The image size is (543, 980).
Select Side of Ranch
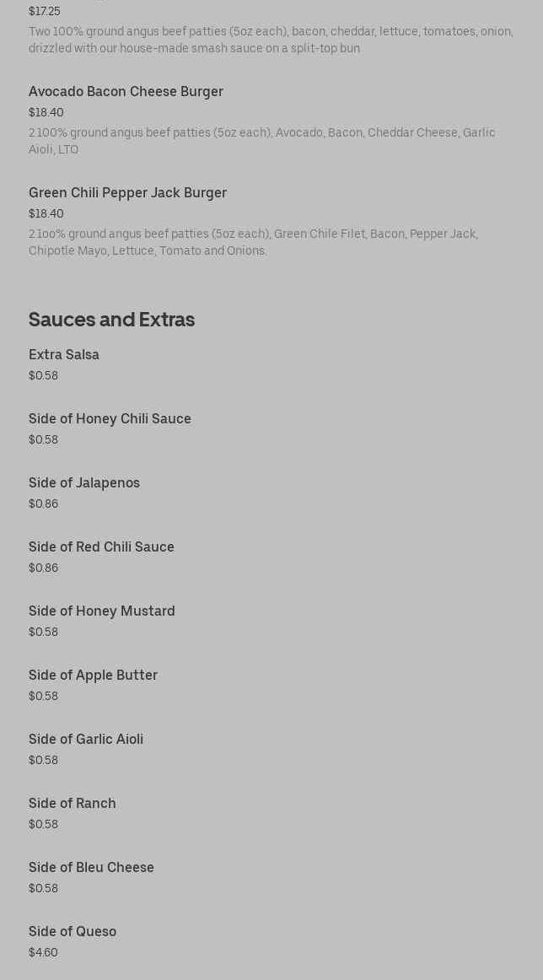[73, 803]
